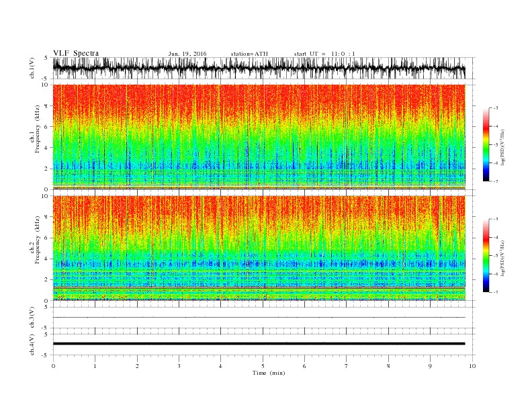Click the thick ch.4 voltage trace band
This screenshot has width=532, height=411.
[x=259, y=344]
